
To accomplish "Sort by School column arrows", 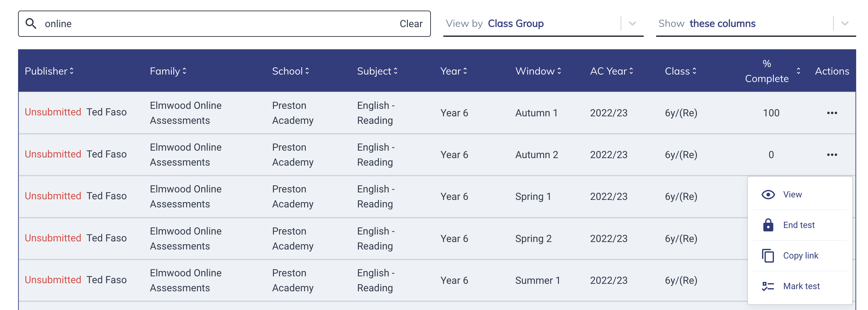I will (307, 71).
